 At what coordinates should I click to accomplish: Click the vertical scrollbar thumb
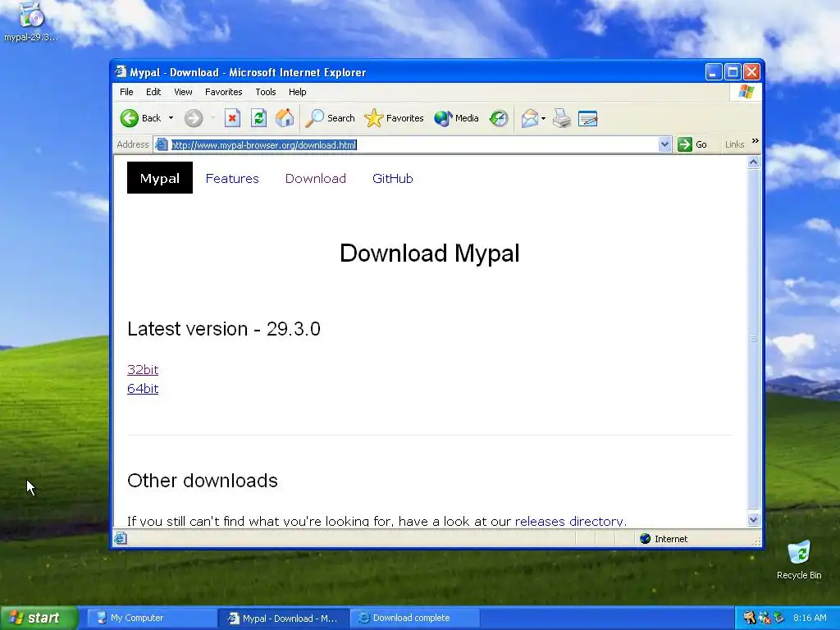[x=753, y=338]
